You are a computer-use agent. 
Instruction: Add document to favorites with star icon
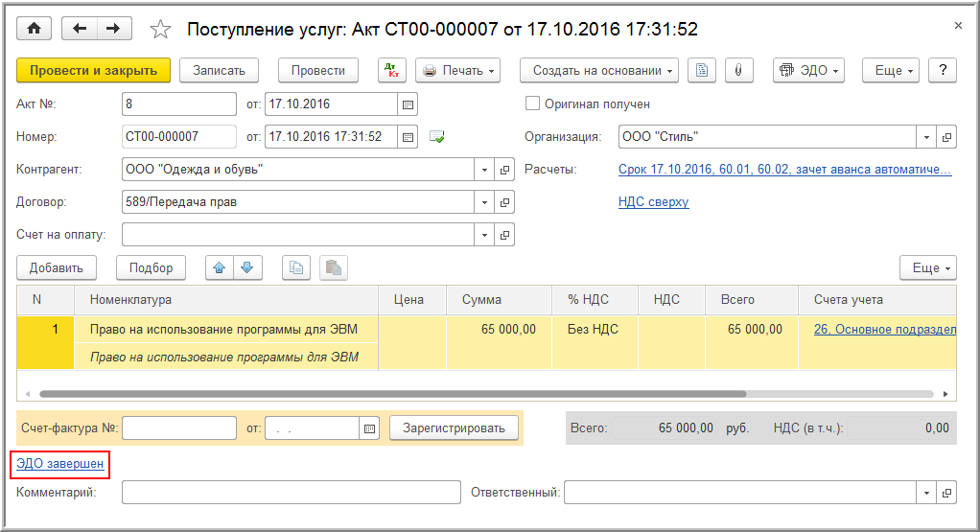coord(160,30)
